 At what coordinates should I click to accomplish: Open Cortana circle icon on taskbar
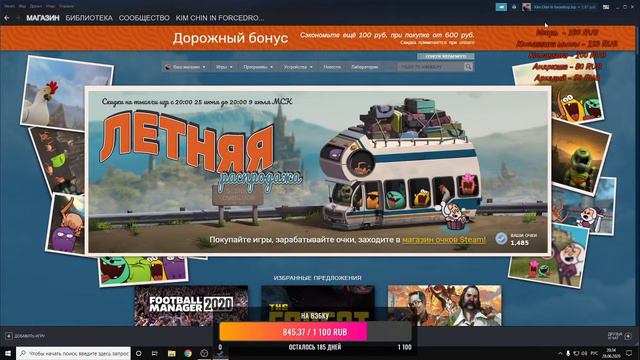[x=139, y=353]
